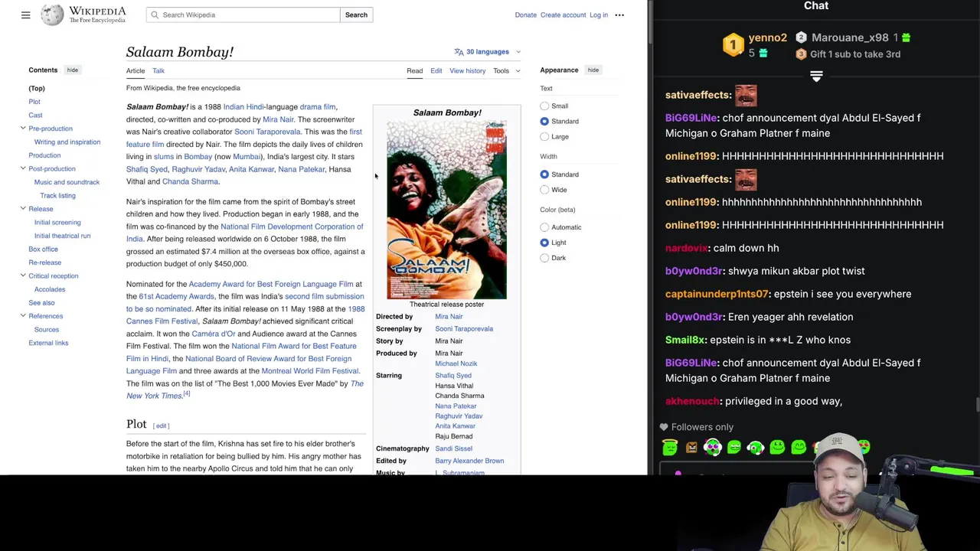Switch to the Article tab
This screenshot has height=551, width=980.
(x=136, y=71)
